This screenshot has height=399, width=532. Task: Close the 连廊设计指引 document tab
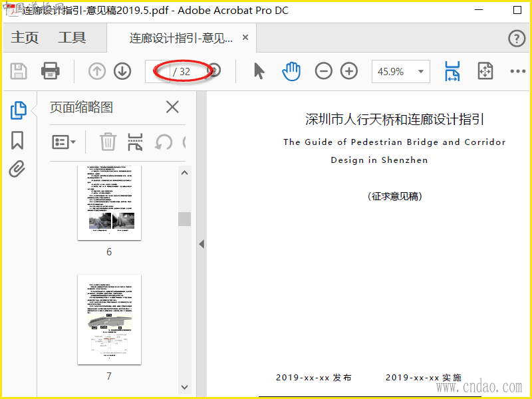pyautogui.click(x=245, y=37)
